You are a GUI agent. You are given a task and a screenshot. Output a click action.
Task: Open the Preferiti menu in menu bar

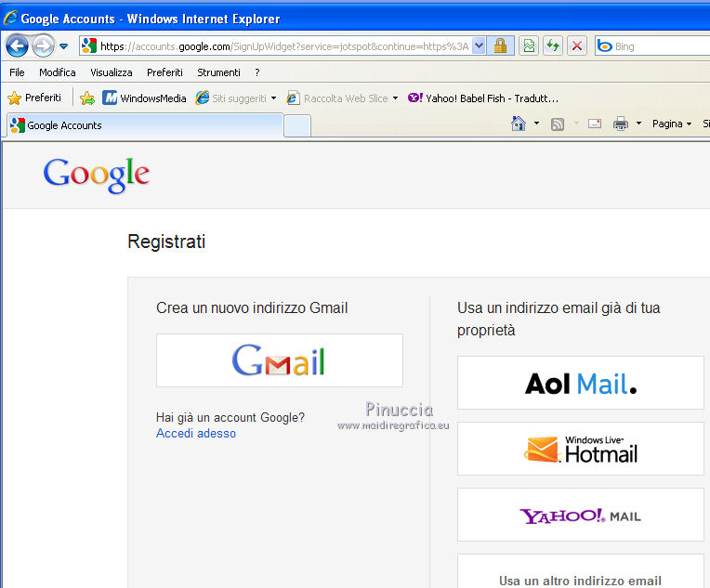(164, 72)
